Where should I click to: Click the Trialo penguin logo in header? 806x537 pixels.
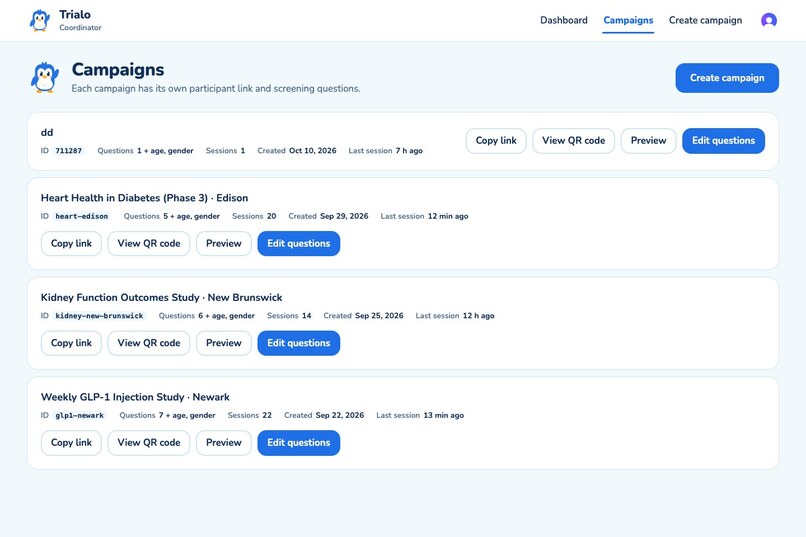coord(40,21)
